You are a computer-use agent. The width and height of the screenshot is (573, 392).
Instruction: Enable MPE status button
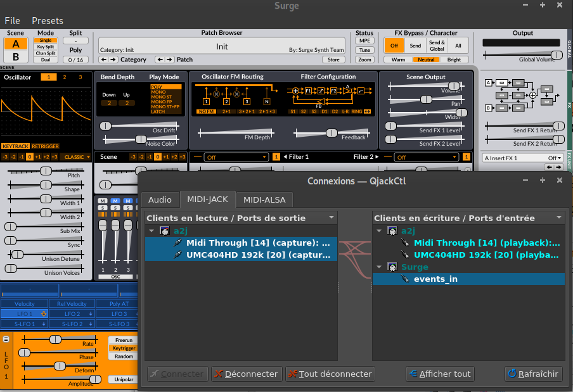(364, 41)
